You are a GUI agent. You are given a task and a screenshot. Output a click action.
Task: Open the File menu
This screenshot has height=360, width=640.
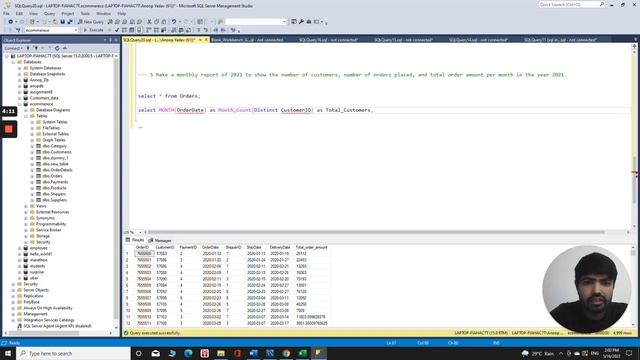7,13
